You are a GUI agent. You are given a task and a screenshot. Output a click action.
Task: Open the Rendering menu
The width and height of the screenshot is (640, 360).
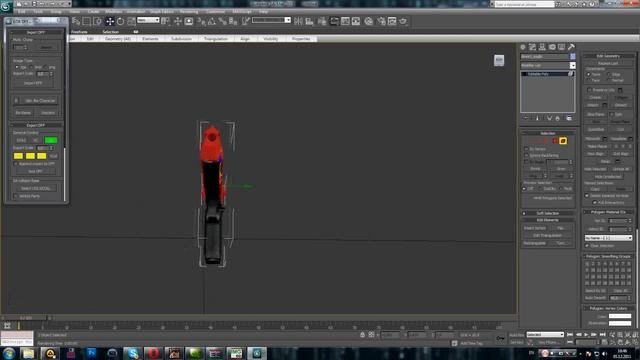click(189, 12)
